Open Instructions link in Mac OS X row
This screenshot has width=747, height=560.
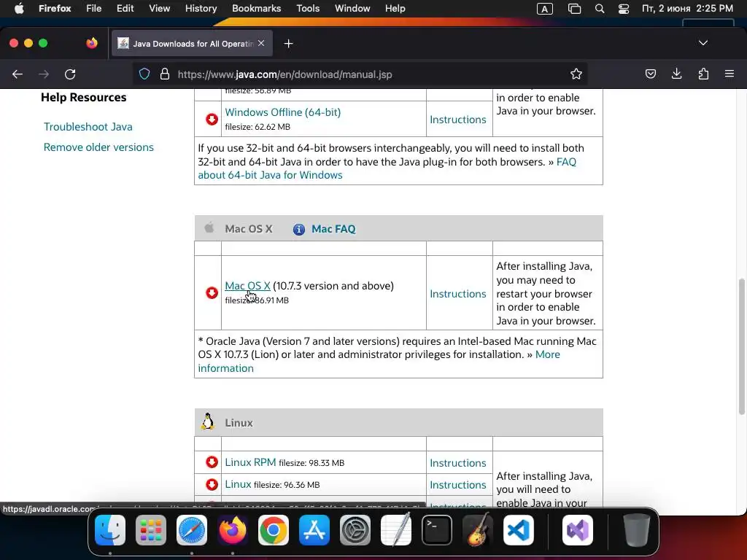[x=458, y=294]
